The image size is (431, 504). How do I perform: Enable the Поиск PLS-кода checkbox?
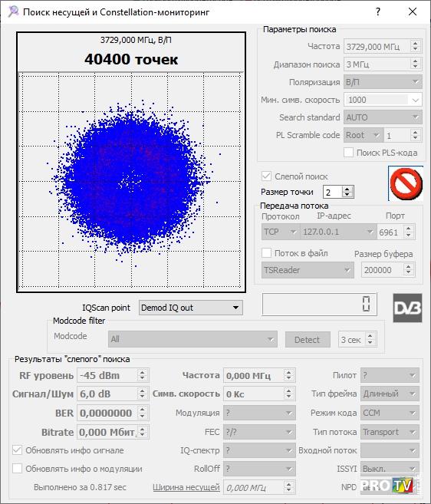click(348, 153)
